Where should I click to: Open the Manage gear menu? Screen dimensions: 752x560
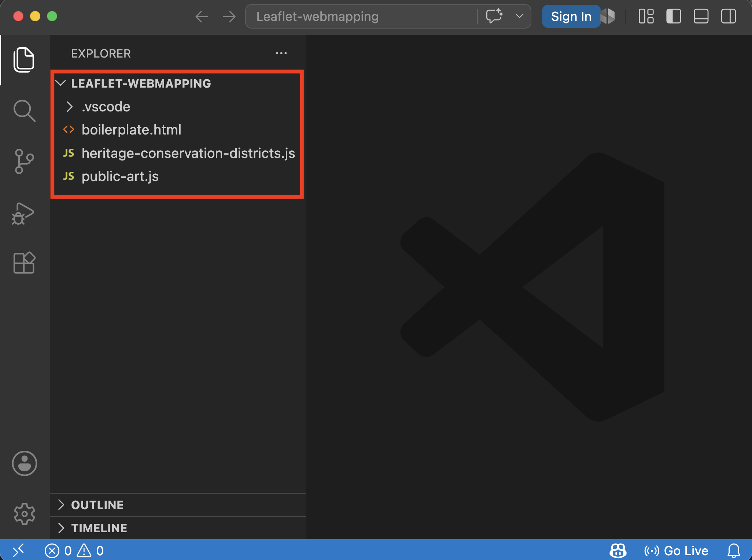25,514
